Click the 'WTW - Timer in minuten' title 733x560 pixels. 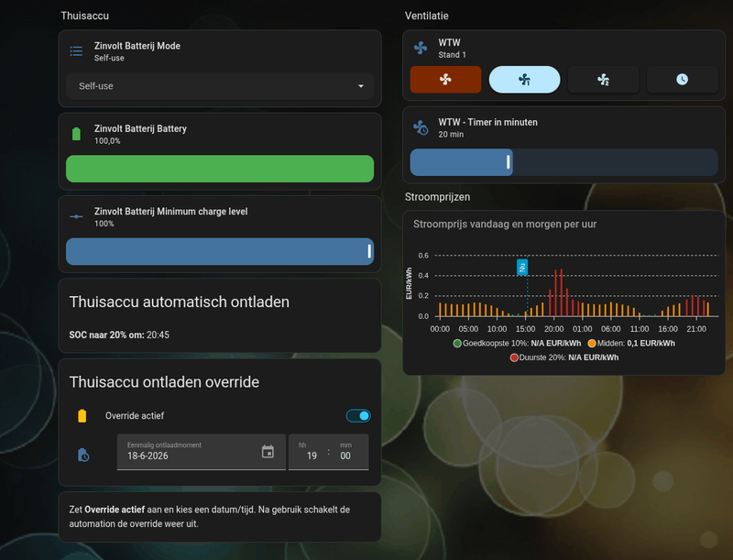coord(487,122)
